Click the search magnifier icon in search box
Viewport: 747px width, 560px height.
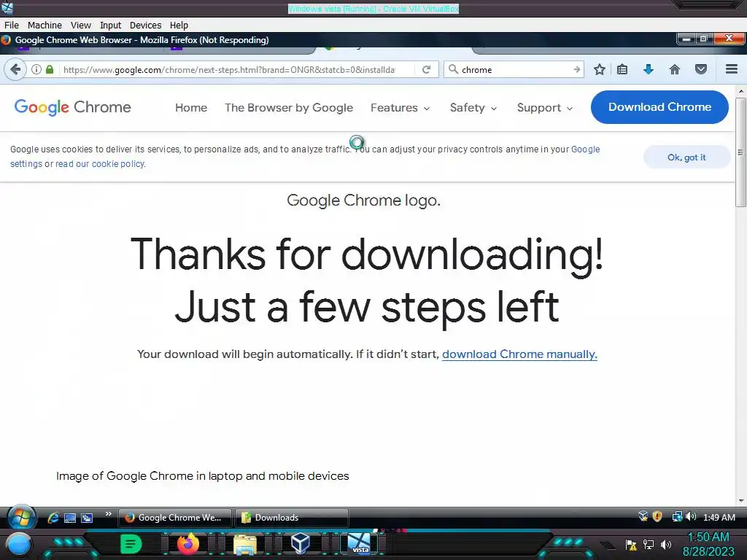click(454, 69)
